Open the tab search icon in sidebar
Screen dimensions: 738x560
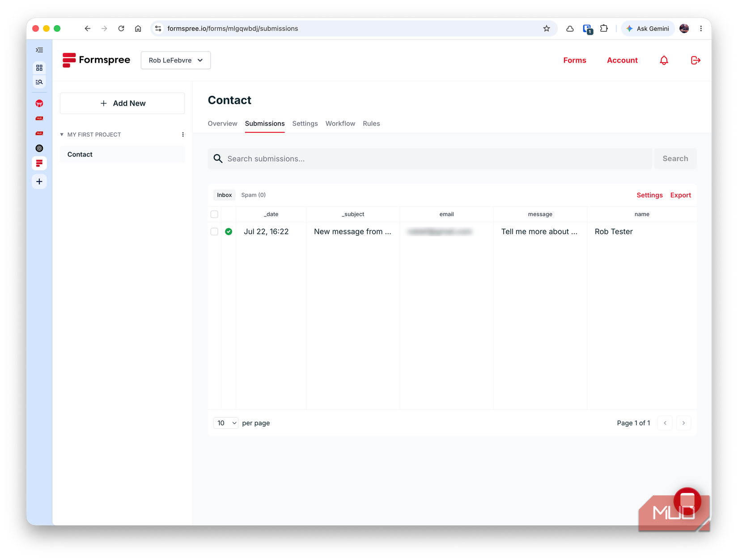tap(39, 82)
